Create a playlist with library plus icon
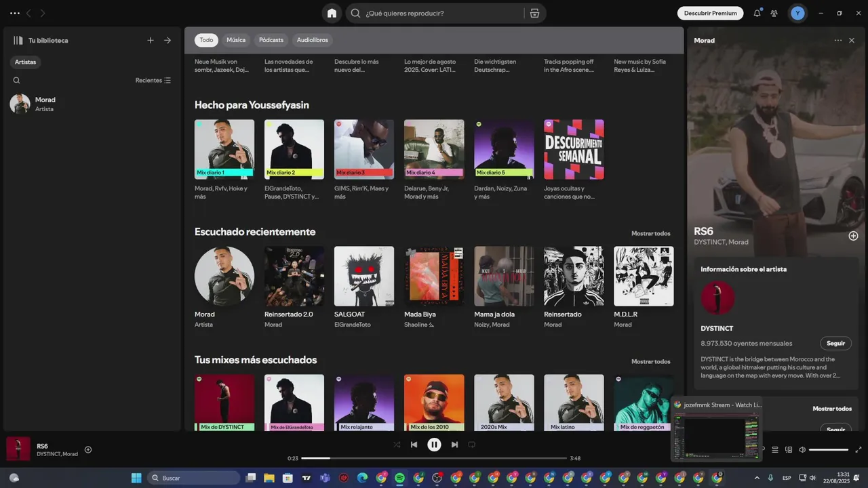 click(151, 40)
